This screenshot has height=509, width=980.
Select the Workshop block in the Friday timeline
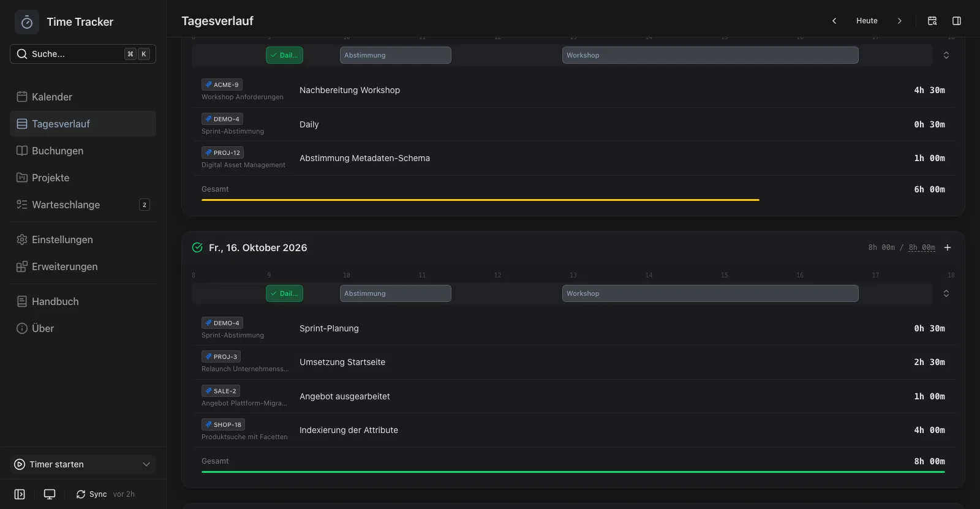click(710, 293)
